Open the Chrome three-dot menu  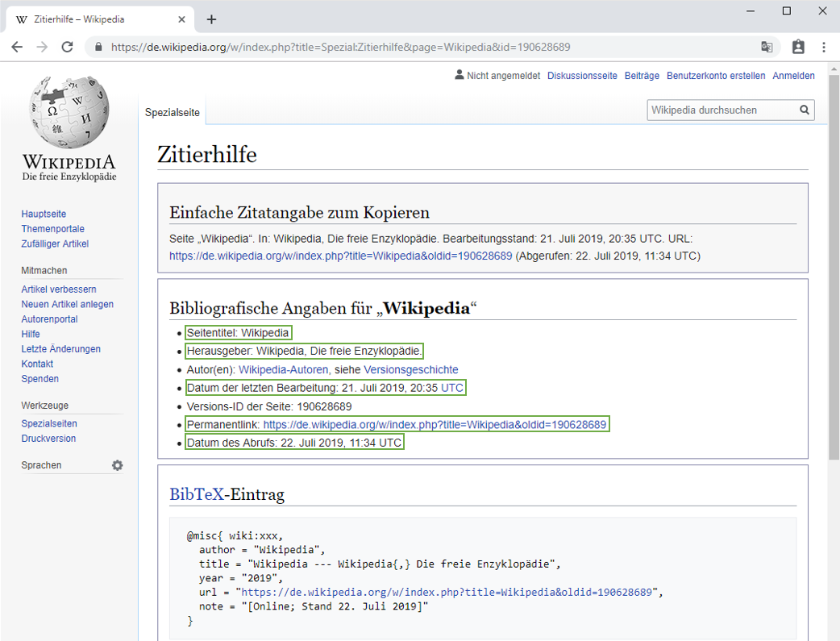coord(824,48)
